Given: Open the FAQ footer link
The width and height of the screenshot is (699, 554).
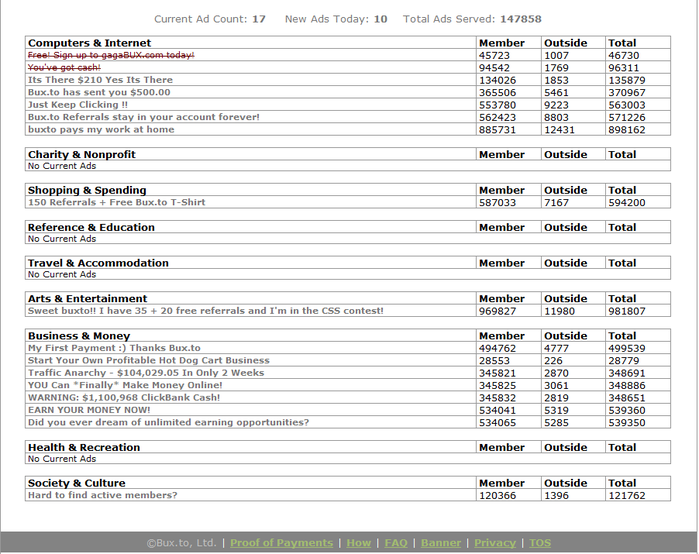Looking at the screenshot, I should pyautogui.click(x=396, y=543).
